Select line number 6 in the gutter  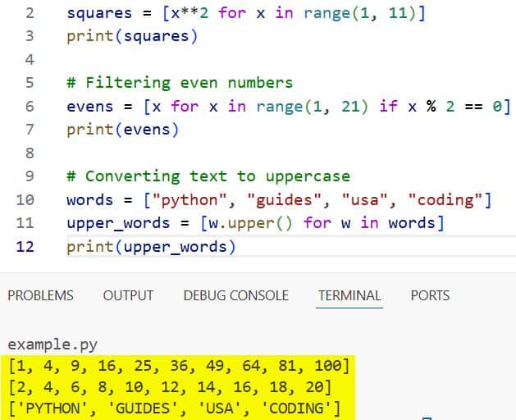[30, 107]
